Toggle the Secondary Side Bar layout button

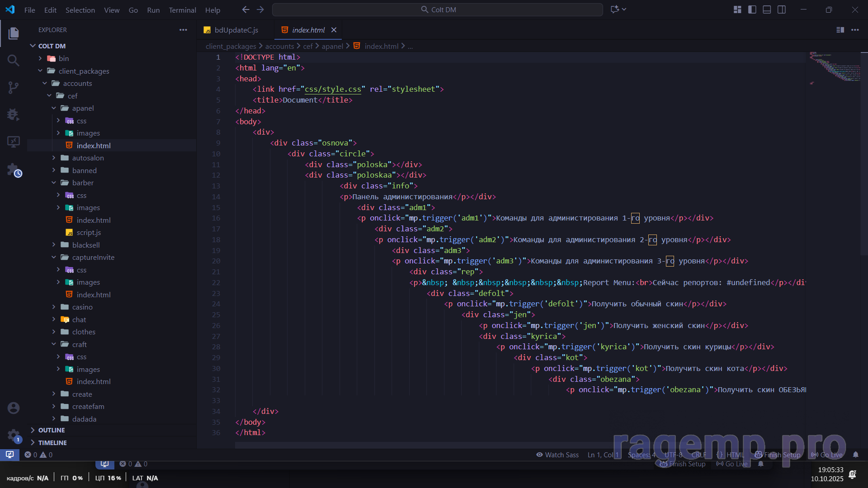(782, 9)
